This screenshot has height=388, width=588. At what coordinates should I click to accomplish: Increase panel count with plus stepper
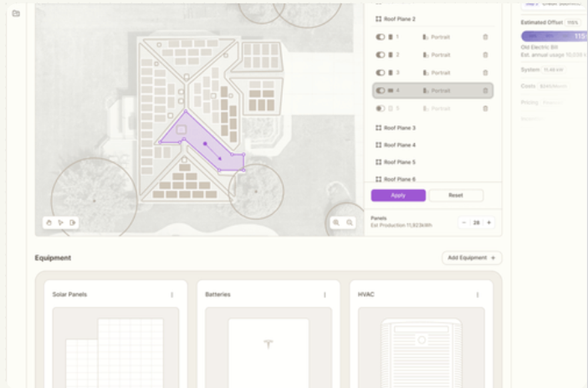(x=489, y=223)
